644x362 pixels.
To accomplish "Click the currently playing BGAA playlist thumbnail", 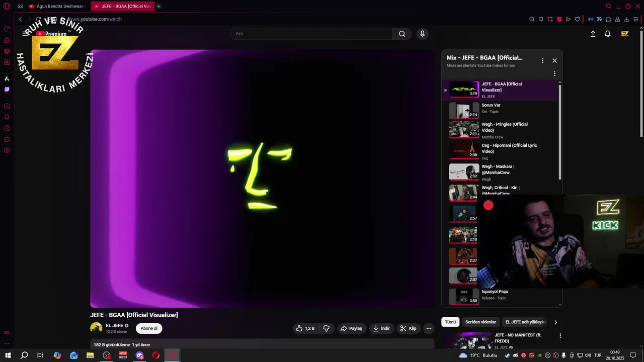I will click(x=464, y=89).
